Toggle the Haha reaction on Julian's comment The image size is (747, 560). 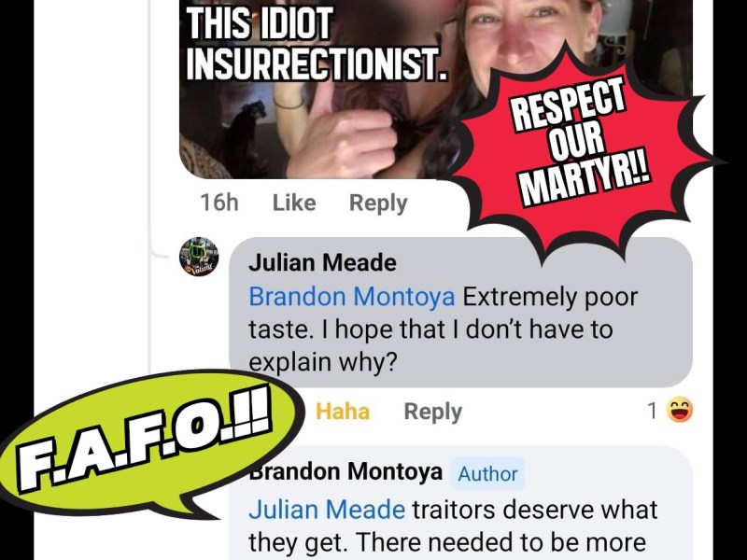point(343,412)
